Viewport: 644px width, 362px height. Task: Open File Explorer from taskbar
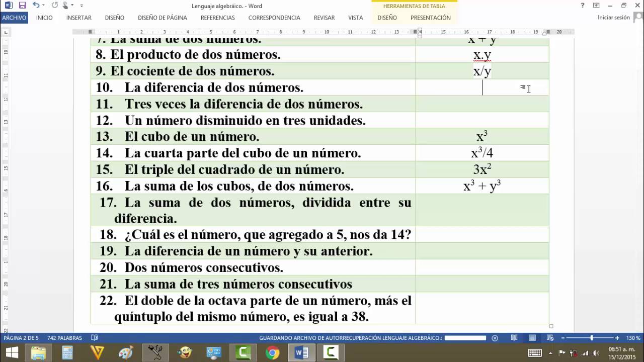pyautogui.click(x=39, y=352)
